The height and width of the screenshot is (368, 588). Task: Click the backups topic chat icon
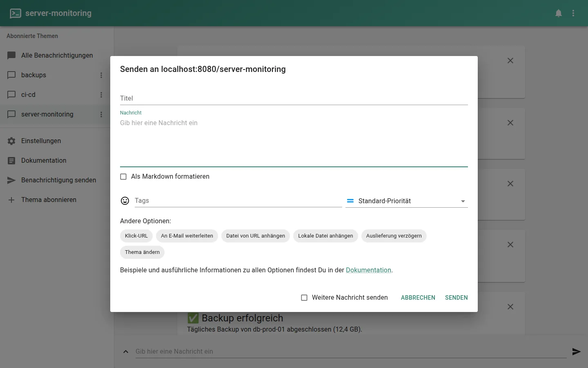(11, 75)
